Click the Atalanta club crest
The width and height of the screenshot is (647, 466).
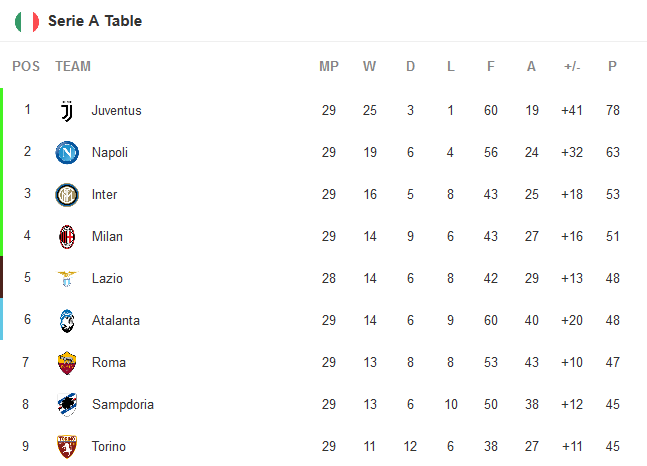tap(67, 320)
